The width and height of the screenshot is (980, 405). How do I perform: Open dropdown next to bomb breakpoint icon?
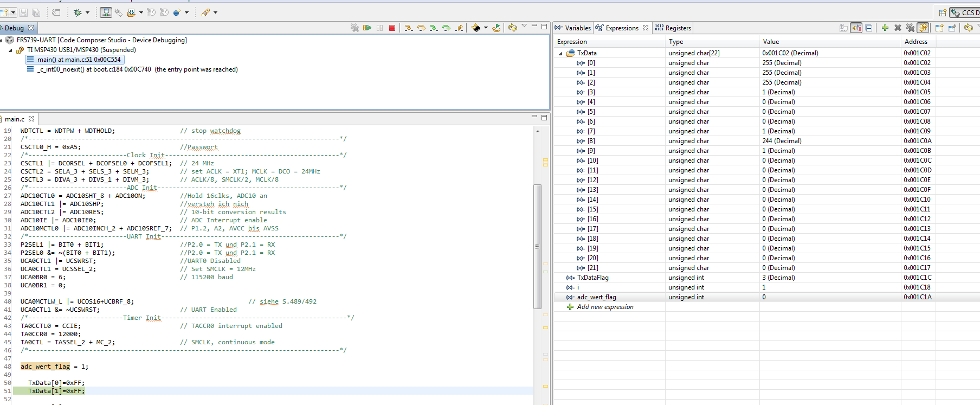tap(186, 12)
